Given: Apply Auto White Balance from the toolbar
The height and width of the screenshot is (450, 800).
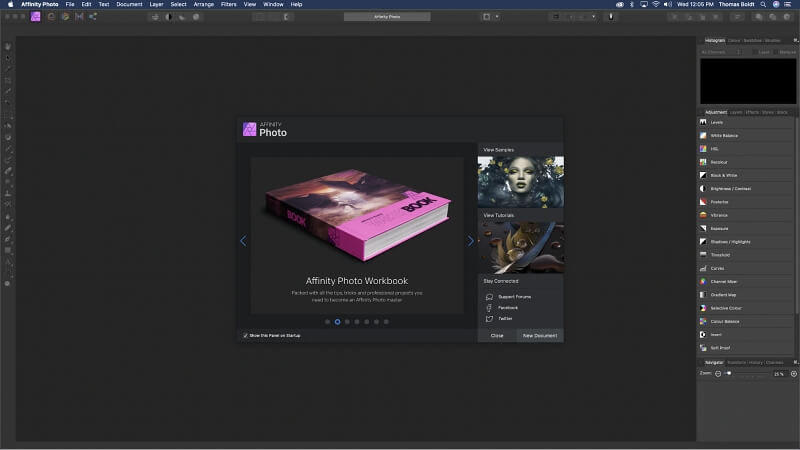Looking at the screenshot, I should (x=196, y=17).
